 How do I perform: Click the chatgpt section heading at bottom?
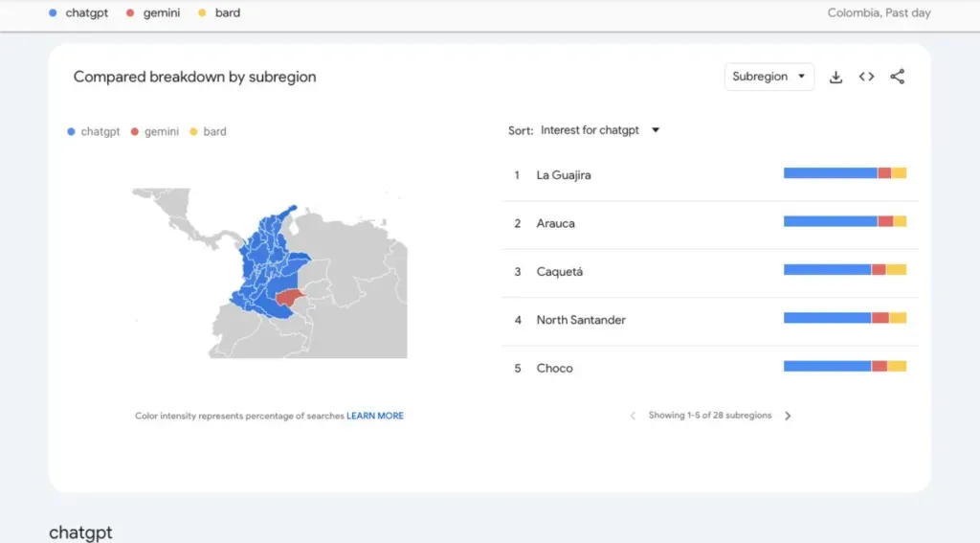pyautogui.click(x=80, y=532)
